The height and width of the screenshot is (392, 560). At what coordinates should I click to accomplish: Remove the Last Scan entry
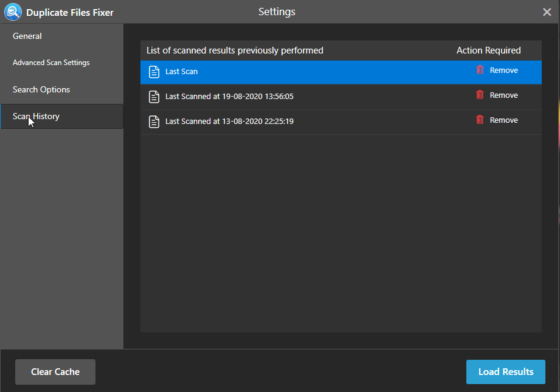pyautogui.click(x=503, y=70)
